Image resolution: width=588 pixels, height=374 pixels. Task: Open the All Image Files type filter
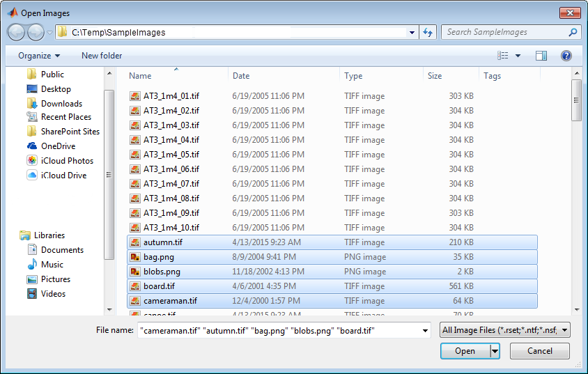[505, 330]
